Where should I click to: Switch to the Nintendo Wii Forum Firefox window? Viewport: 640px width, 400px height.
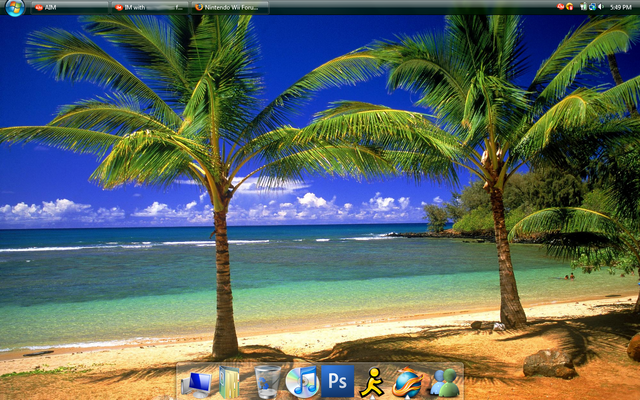click(230, 7)
